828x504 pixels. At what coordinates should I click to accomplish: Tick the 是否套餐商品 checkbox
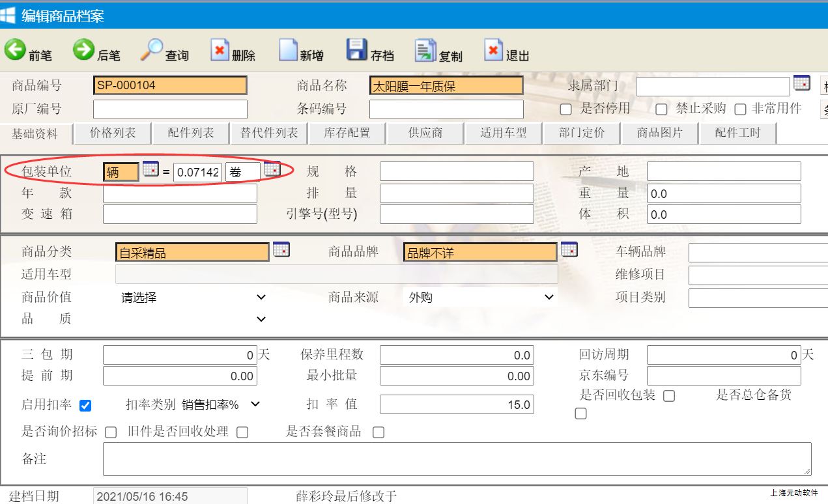pyautogui.click(x=378, y=432)
